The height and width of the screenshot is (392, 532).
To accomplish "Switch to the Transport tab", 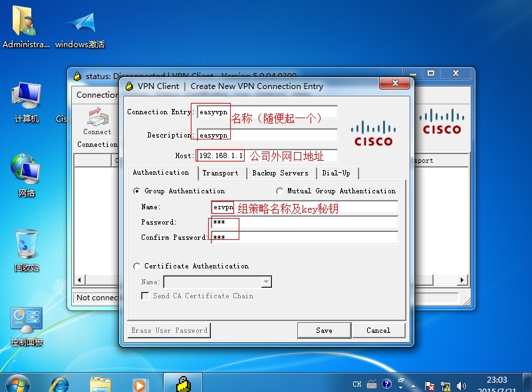I will pyautogui.click(x=221, y=173).
